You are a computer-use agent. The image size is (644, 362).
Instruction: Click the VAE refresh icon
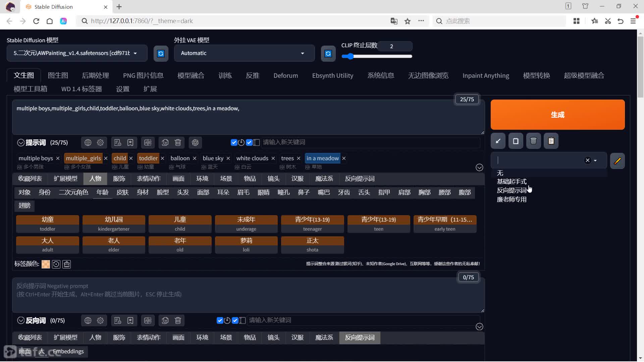[328, 53]
